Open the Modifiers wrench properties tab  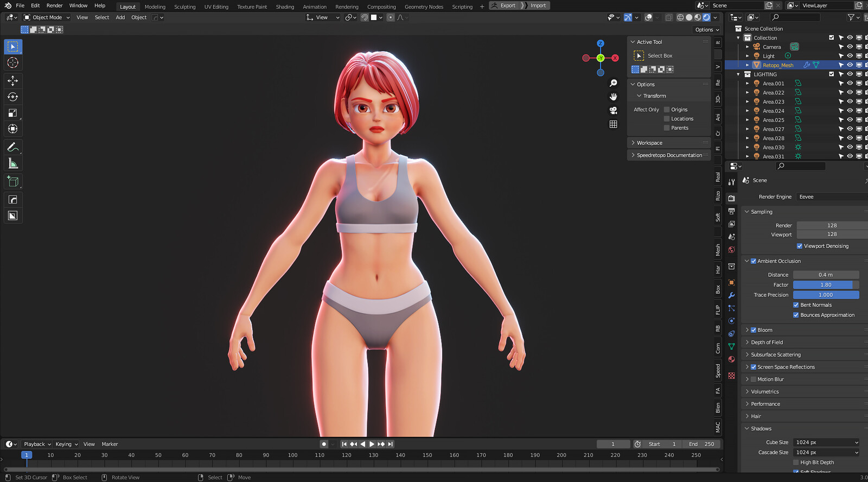pyautogui.click(x=732, y=295)
